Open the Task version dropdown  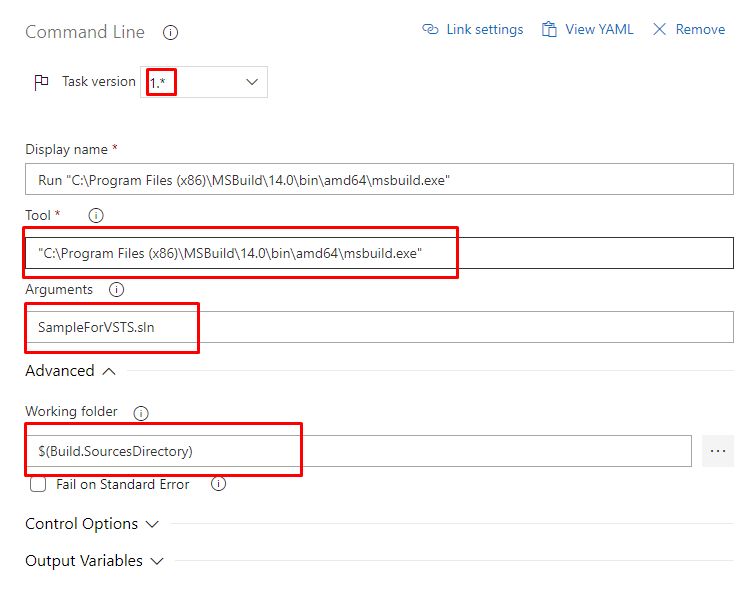click(204, 82)
